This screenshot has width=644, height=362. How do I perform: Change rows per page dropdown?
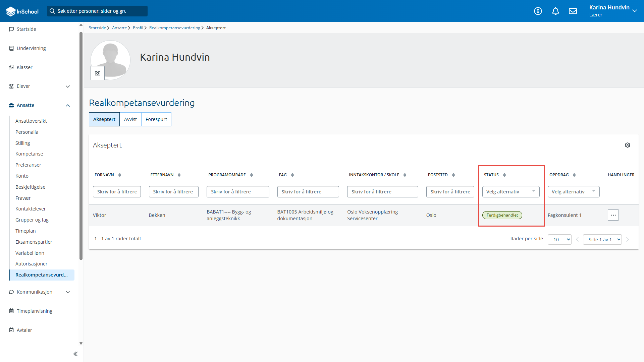tap(559, 239)
